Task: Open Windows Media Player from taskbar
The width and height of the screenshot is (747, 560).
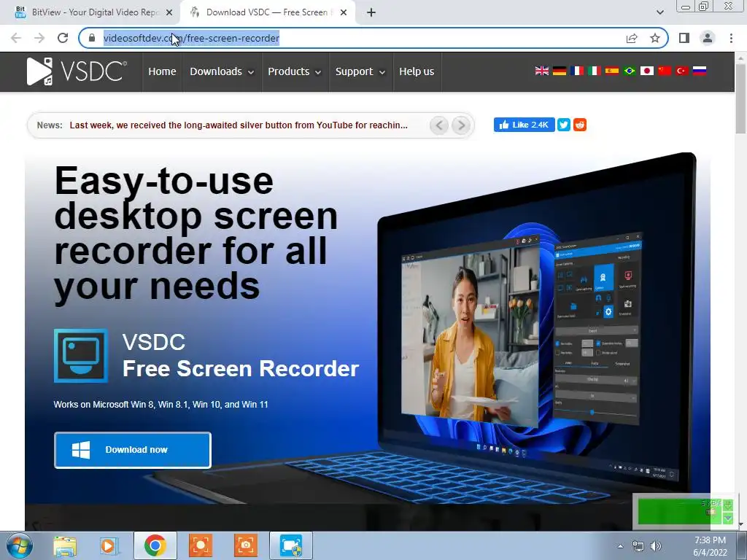Action: 109,545
